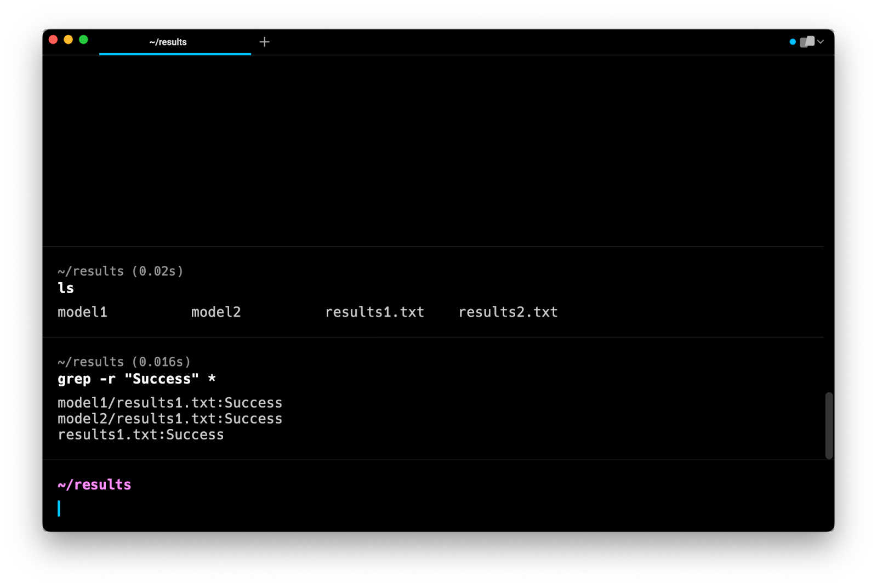Click the model1/results1.txt:Success output line

170,403
